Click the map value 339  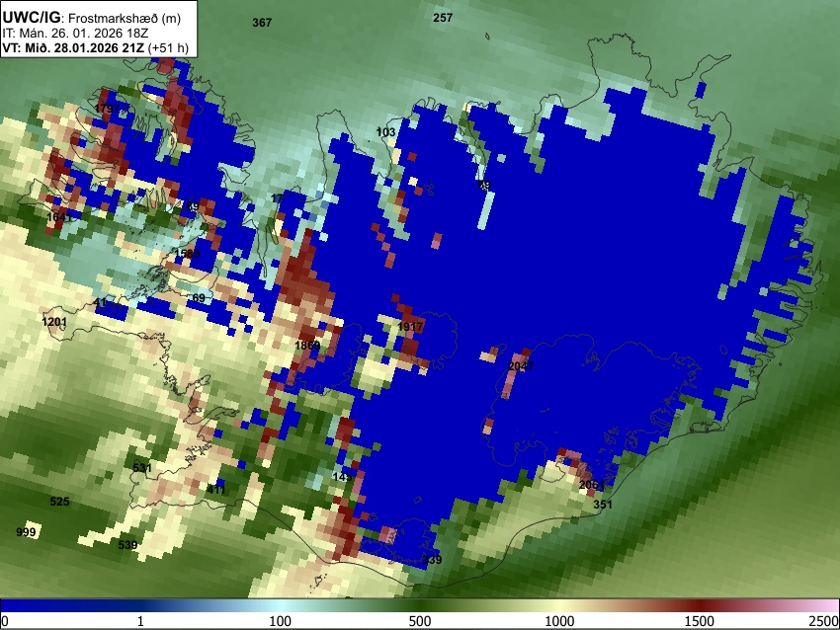[x=432, y=559]
